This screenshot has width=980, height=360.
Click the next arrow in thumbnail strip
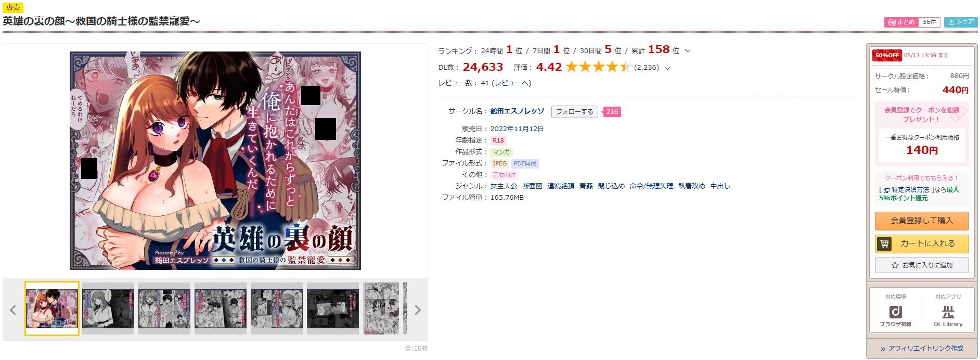(x=417, y=310)
